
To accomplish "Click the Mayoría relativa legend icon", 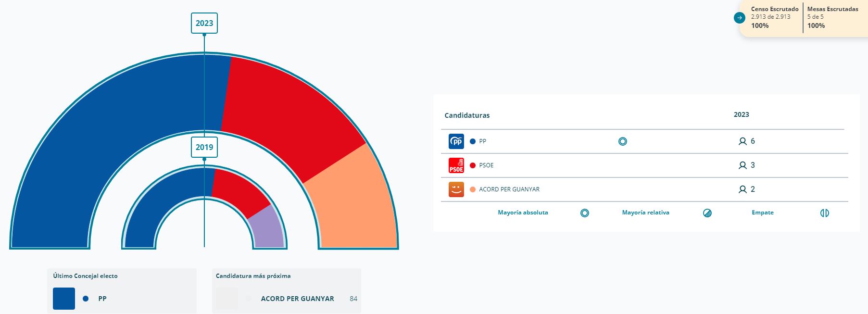I will pos(707,213).
